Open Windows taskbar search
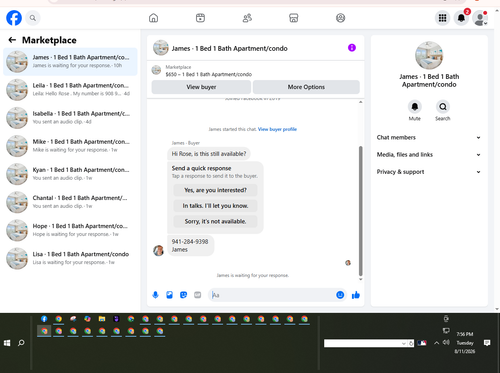This screenshot has width=500, height=373. point(21,343)
